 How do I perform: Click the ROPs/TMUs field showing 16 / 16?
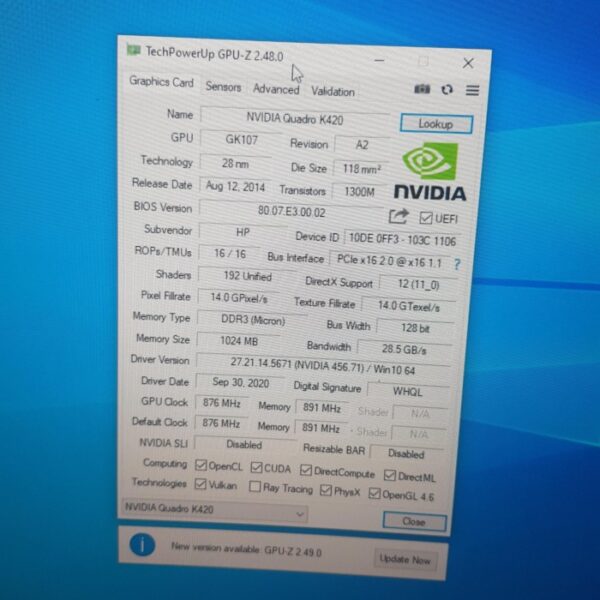point(230,253)
